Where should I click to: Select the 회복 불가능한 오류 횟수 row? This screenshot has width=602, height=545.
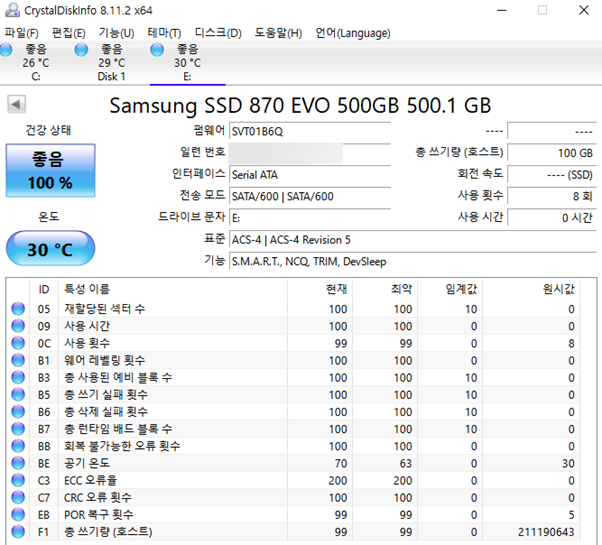[294, 446]
